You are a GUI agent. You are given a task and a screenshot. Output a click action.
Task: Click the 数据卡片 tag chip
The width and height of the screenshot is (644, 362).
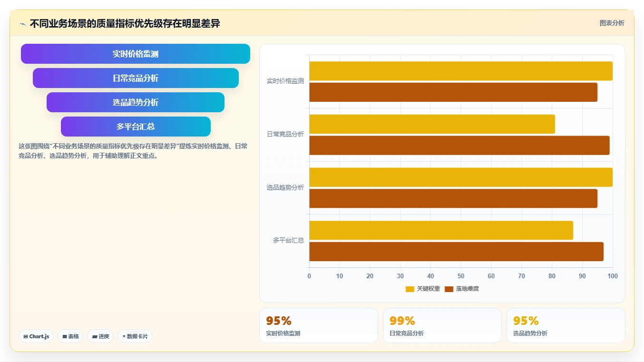(x=135, y=336)
